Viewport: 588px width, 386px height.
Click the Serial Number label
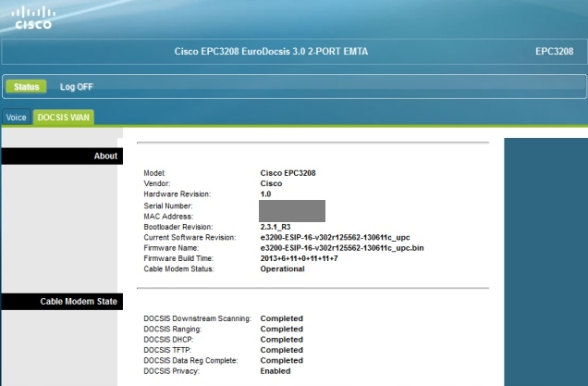point(168,205)
